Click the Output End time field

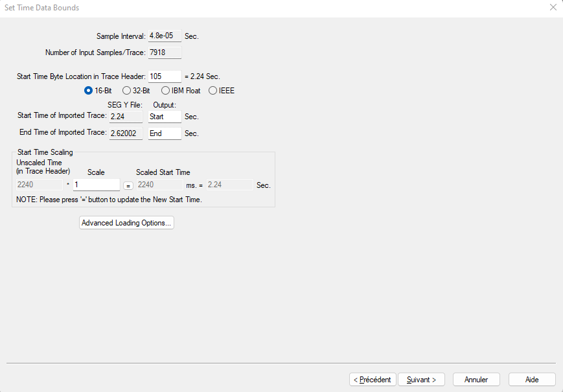(x=165, y=133)
